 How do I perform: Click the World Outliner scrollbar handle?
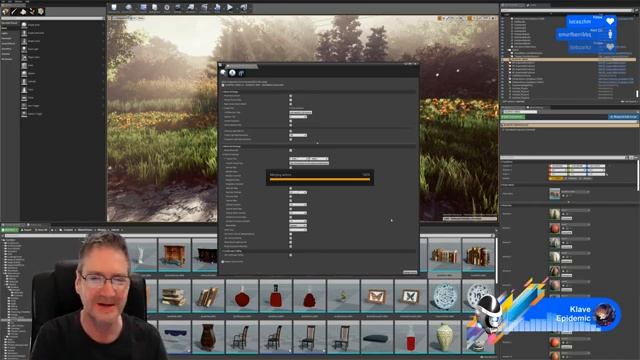[x=637, y=93]
